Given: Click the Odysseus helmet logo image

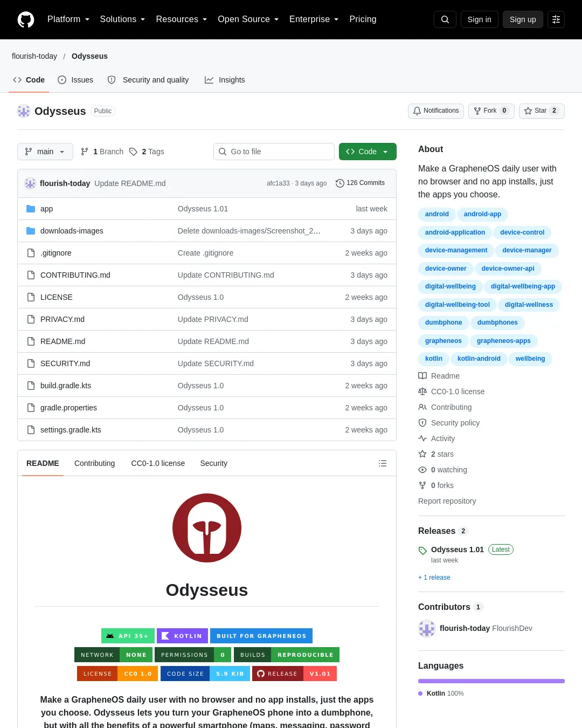Looking at the screenshot, I should [x=207, y=528].
